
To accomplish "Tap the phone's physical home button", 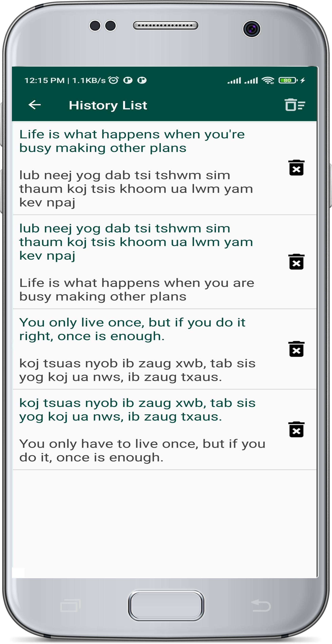I will [166, 605].
